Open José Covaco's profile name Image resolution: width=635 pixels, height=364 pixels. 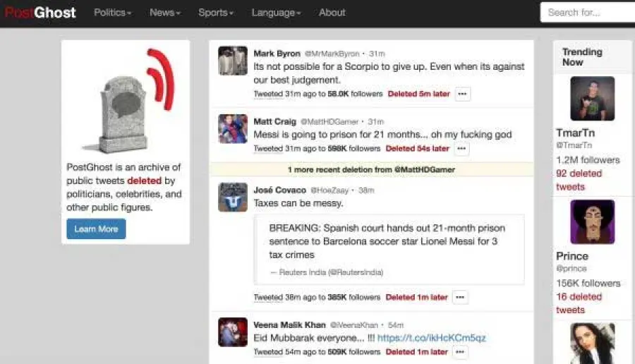point(280,190)
